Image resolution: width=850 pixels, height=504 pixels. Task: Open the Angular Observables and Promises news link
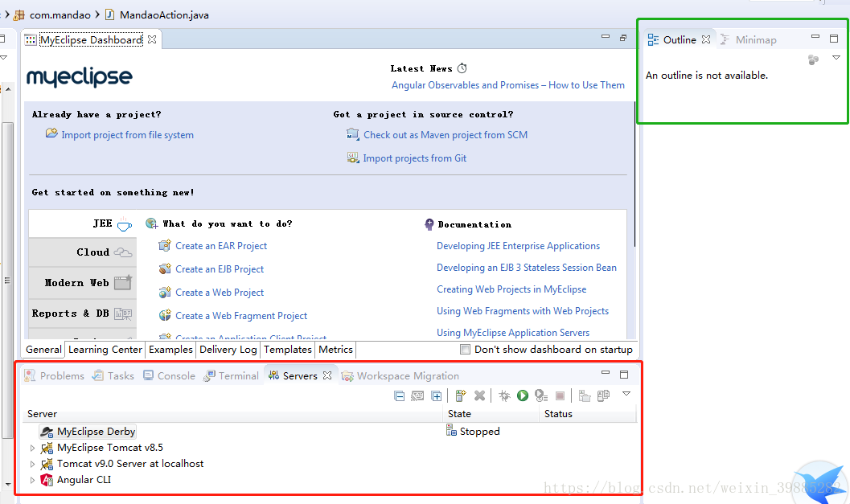(508, 85)
